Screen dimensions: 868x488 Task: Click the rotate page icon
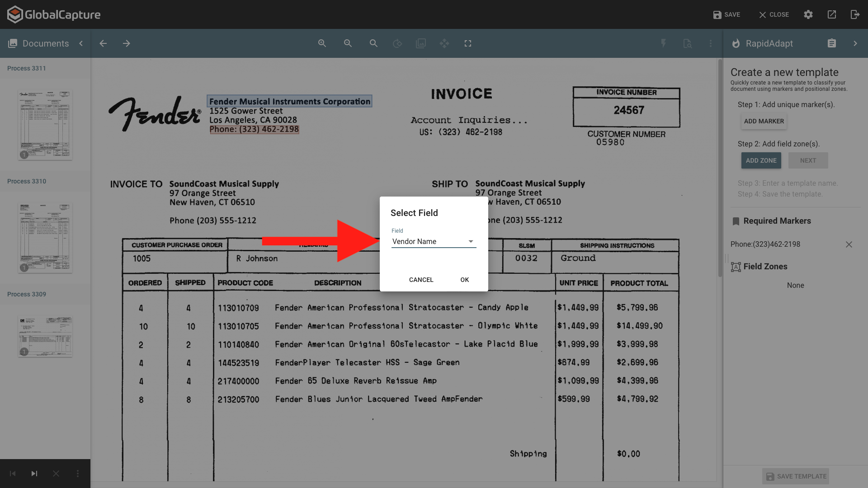397,43
